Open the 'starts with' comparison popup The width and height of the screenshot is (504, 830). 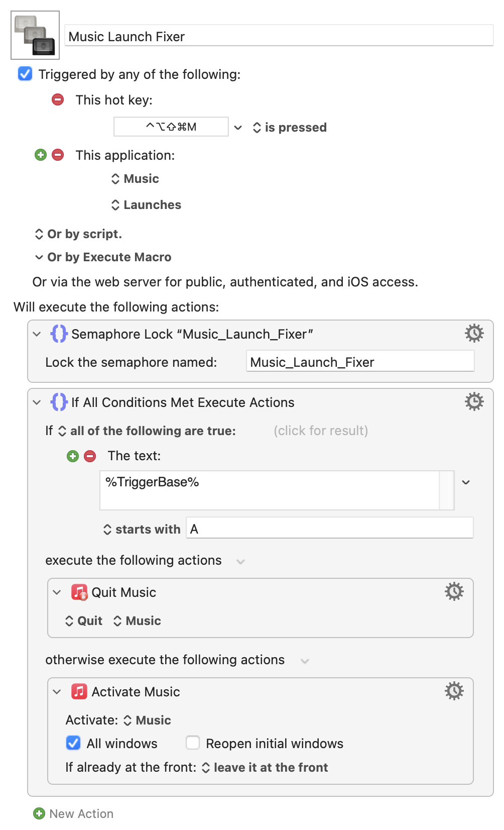pos(142,529)
